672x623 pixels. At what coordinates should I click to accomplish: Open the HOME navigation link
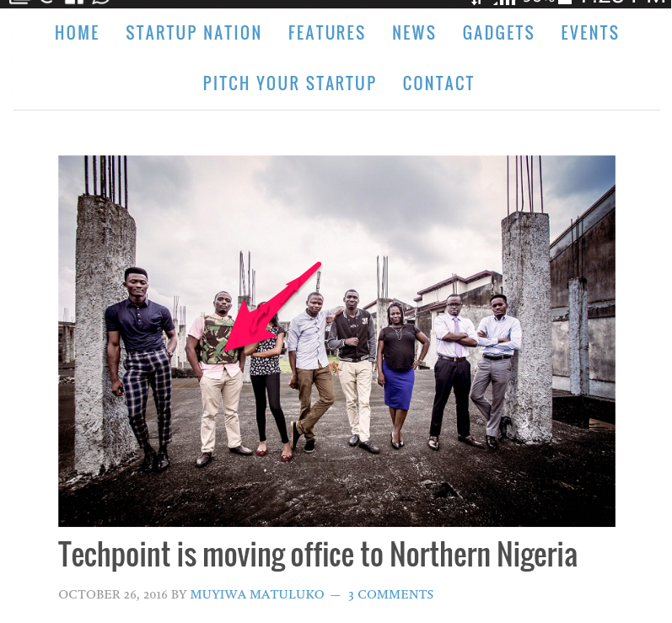pyautogui.click(x=77, y=33)
